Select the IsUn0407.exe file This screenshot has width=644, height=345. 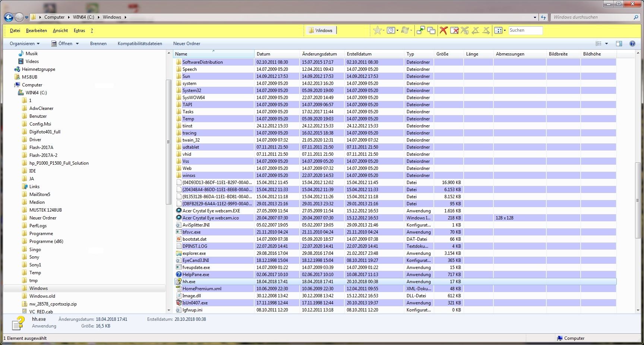tap(395, 303)
